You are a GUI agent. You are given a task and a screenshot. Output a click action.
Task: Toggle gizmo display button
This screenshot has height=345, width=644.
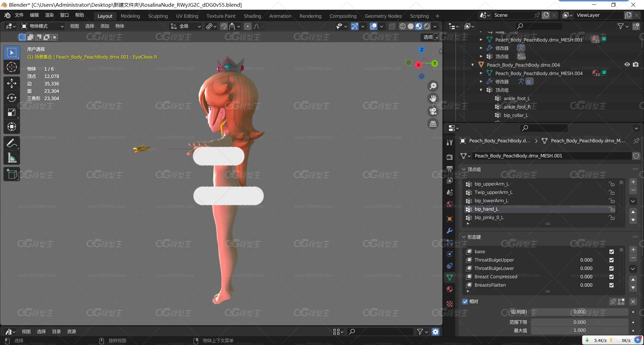pos(355,26)
